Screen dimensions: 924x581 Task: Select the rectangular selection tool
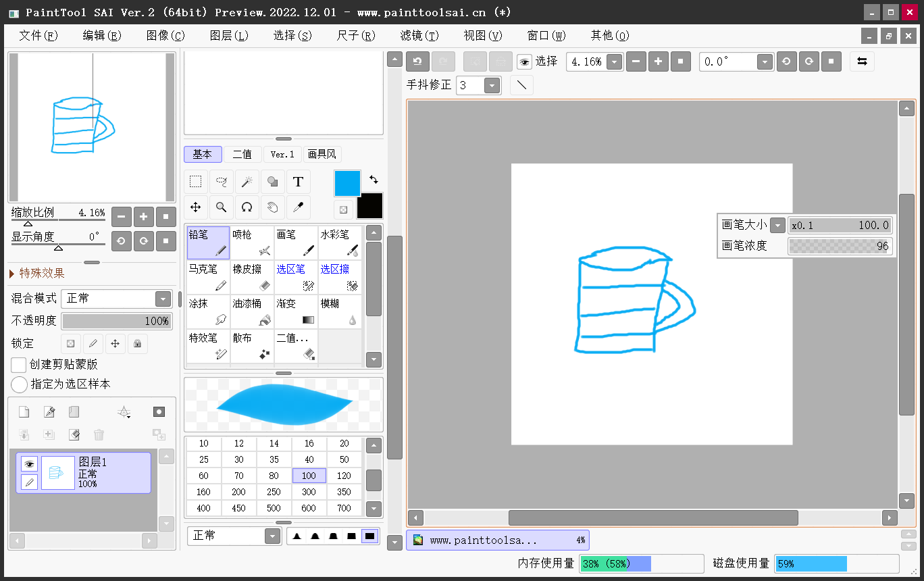point(195,182)
